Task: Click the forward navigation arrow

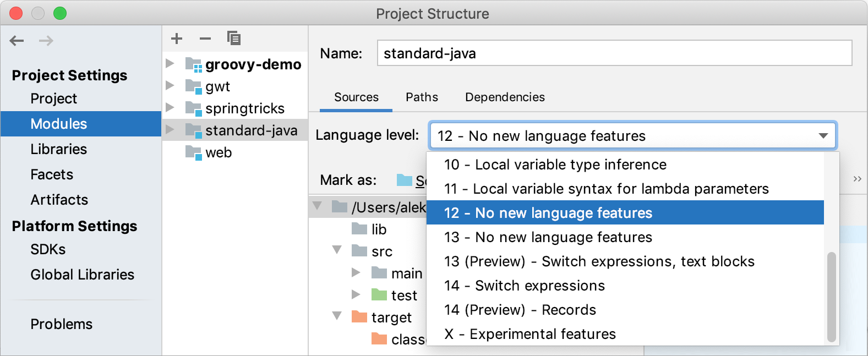Action: pyautogui.click(x=46, y=41)
